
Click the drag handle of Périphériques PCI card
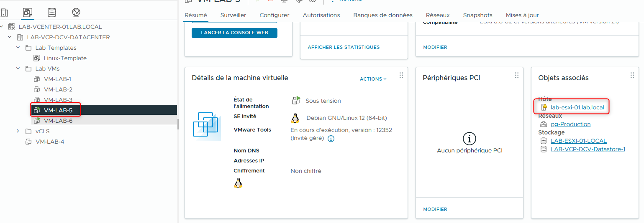click(x=517, y=76)
